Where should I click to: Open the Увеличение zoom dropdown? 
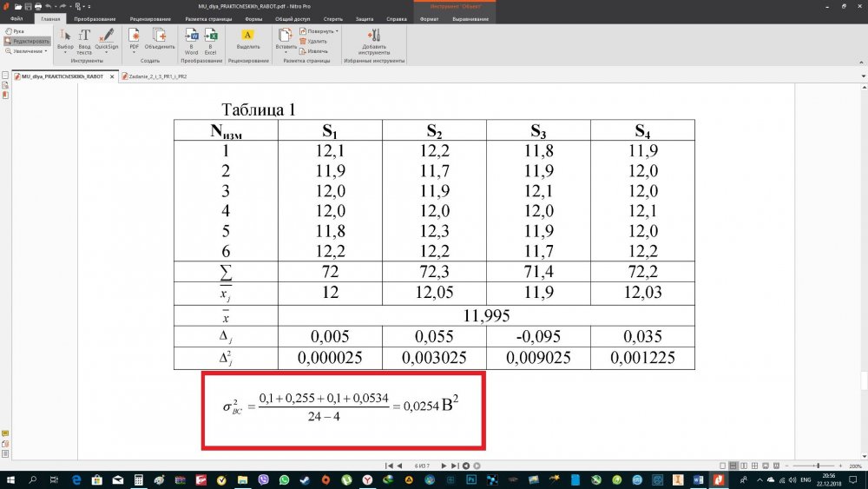[26, 51]
